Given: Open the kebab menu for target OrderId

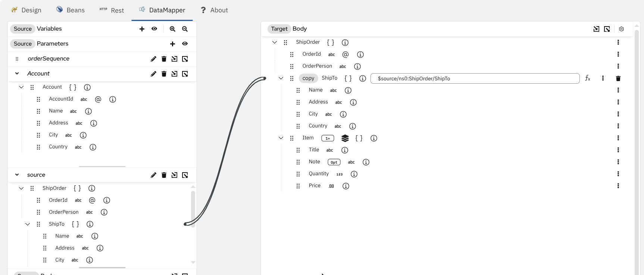Looking at the screenshot, I should 618,54.
